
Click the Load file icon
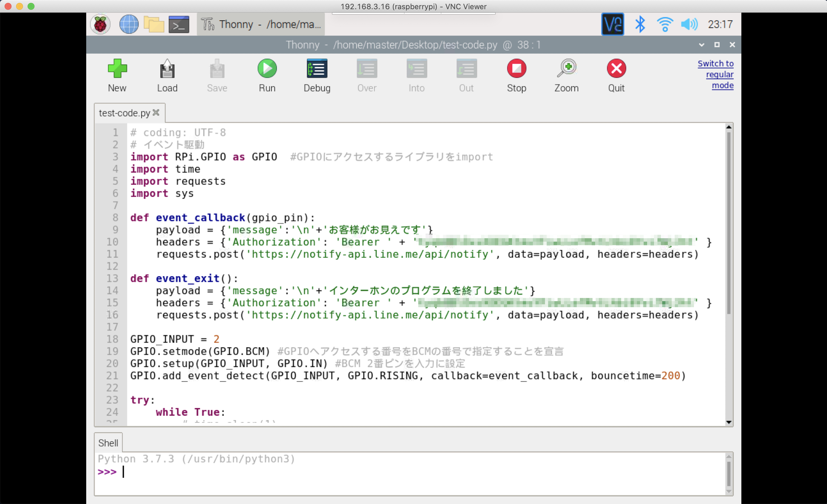point(167,69)
